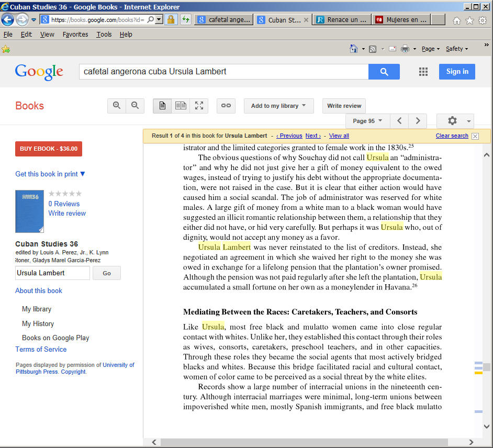Image resolution: width=493 pixels, height=448 pixels.
Task: Click the Go button for in-book search
Action: (107, 273)
